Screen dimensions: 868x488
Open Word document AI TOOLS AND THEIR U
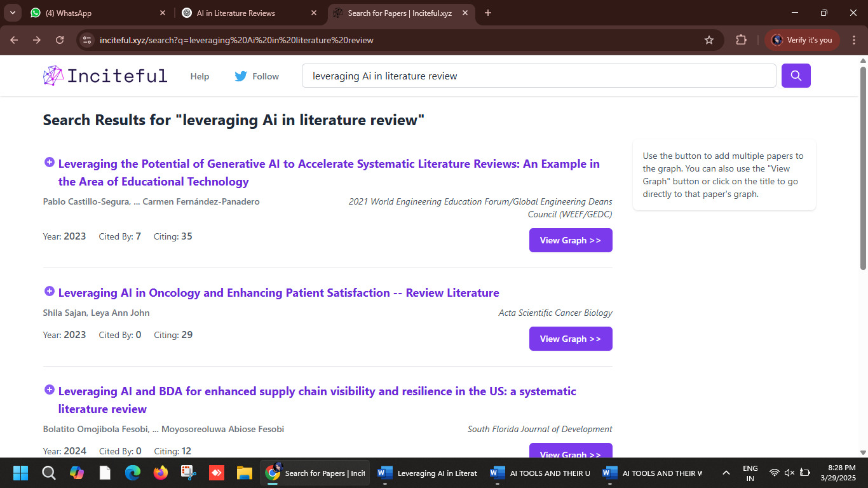(x=540, y=473)
